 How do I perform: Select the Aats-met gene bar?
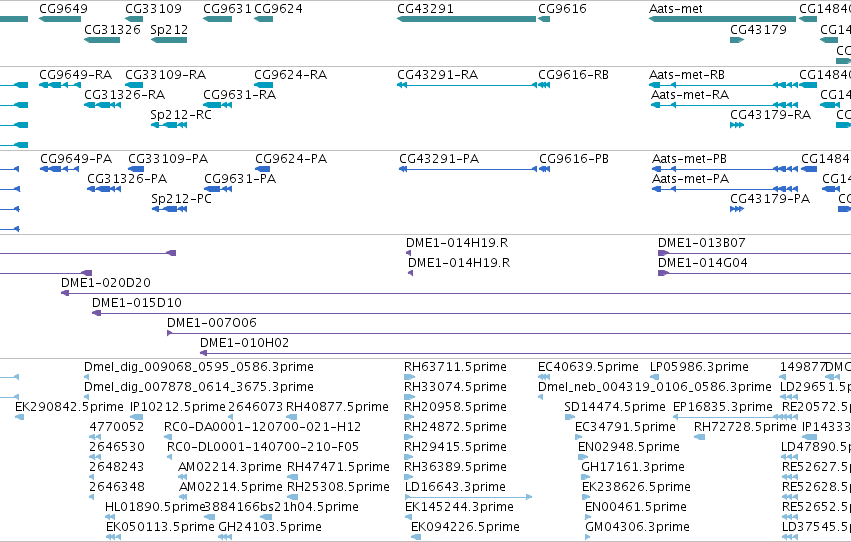(722, 19)
